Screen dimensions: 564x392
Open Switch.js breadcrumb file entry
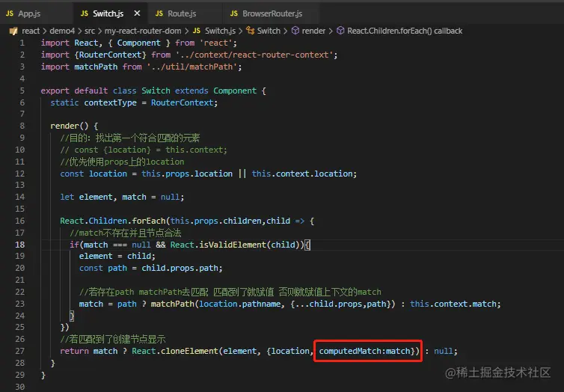coord(220,31)
